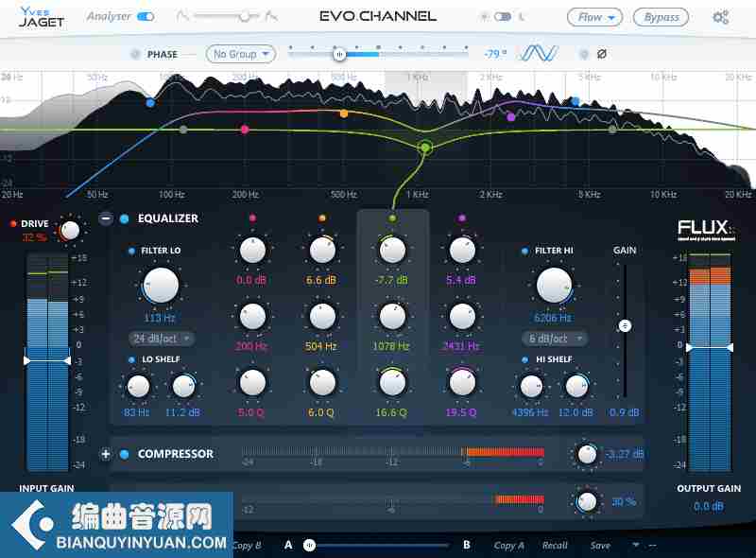Image resolution: width=756 pixels, height=558 pixels.
Task: Click the -79° phase value
Action: click(x=495, y=54)
